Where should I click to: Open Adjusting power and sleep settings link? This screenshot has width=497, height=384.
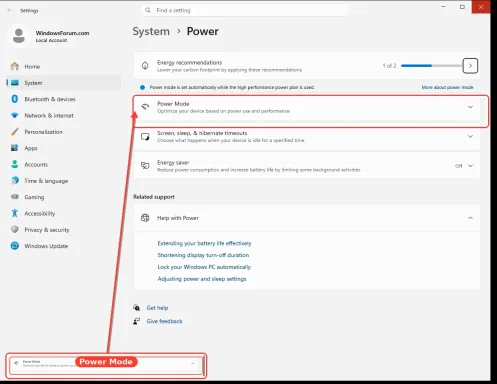point(202,279)
